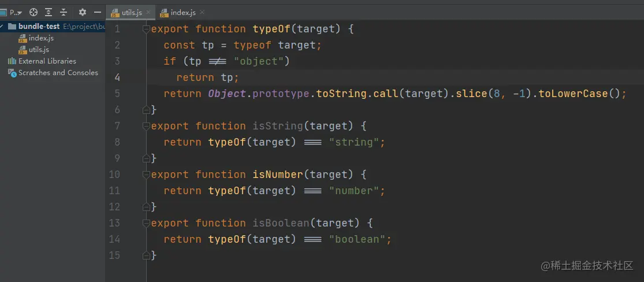Screen dimensions: 644x282
Task: Click 'return tp;' on line 4
Action: [x=208, y=77]
